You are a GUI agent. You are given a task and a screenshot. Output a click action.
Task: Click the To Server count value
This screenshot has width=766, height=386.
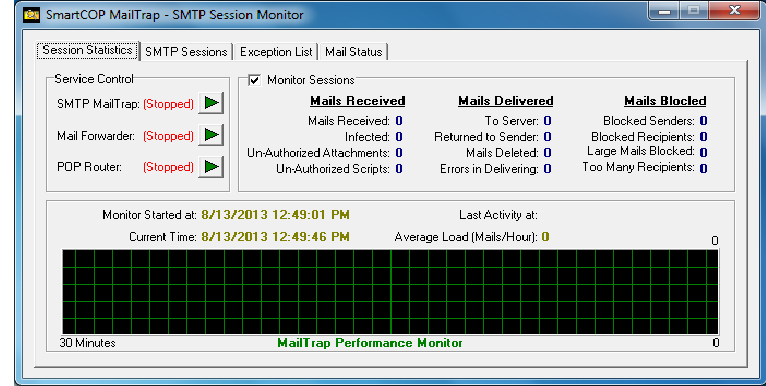(548, 121)
